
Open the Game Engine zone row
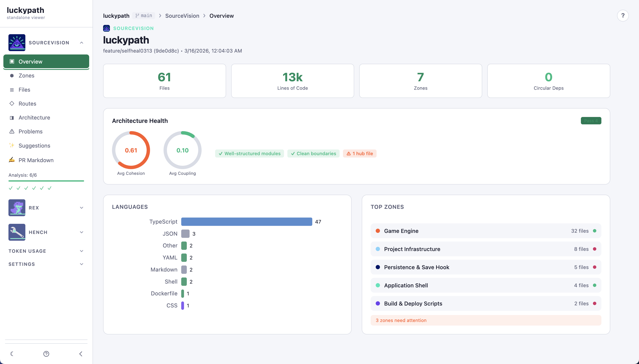pos(486,231)
